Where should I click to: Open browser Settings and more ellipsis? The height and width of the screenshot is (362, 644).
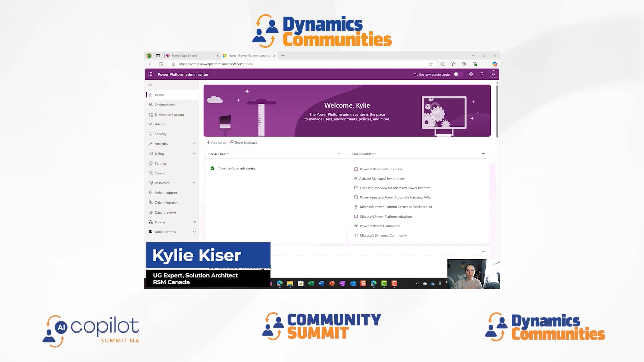click(x=485, y=64)
